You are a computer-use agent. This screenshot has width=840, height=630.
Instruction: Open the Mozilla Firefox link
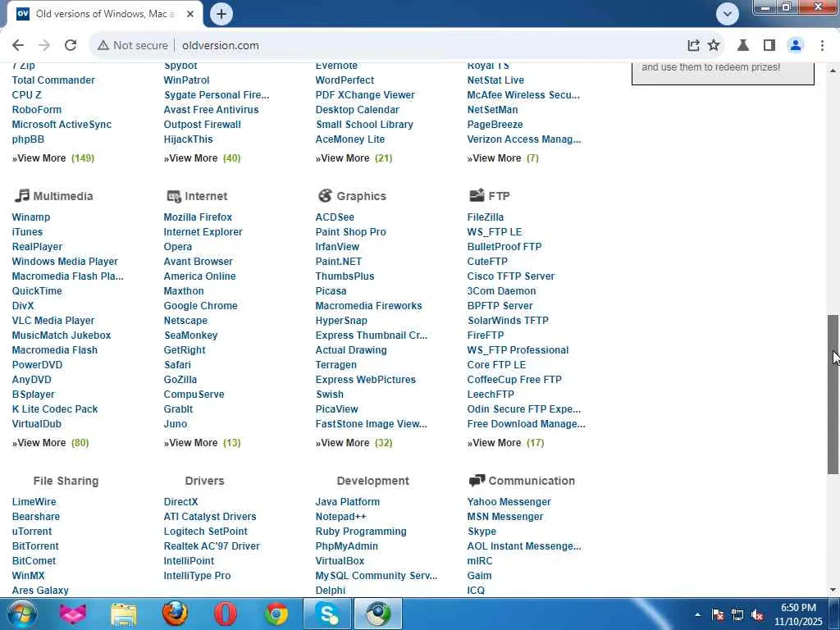click(198, 217)
